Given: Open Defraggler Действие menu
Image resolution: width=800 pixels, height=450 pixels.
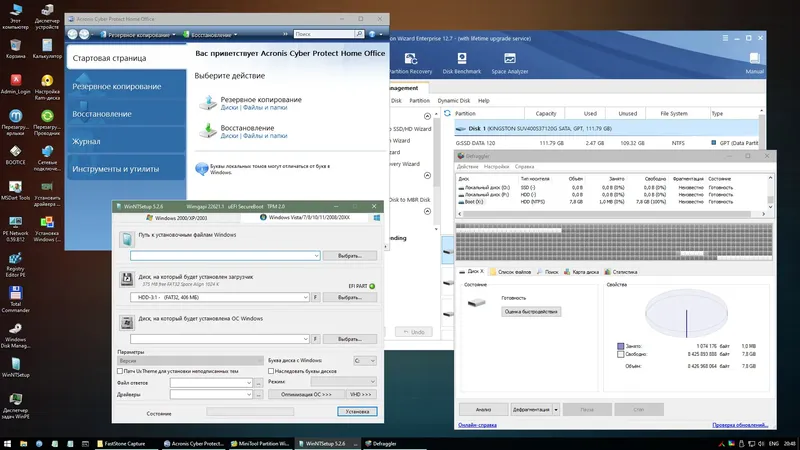Looking at the screenshot, I should click(467, 167).
